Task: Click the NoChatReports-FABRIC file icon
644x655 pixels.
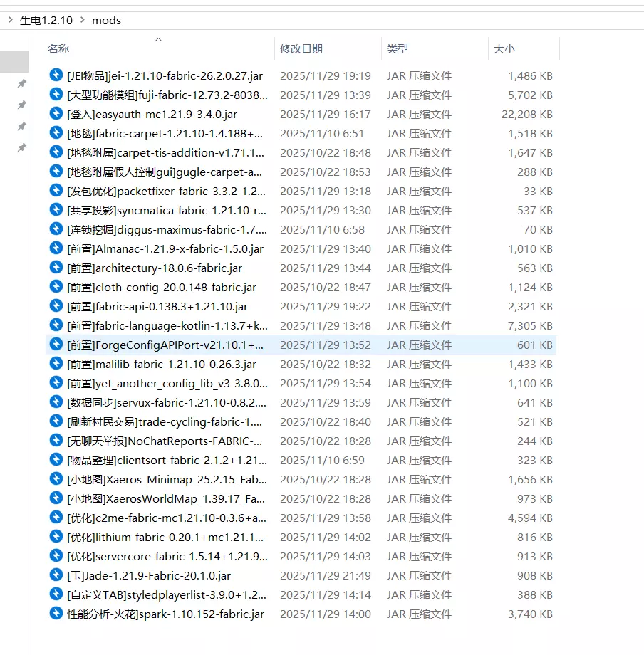Action: (x=56, y=440)
